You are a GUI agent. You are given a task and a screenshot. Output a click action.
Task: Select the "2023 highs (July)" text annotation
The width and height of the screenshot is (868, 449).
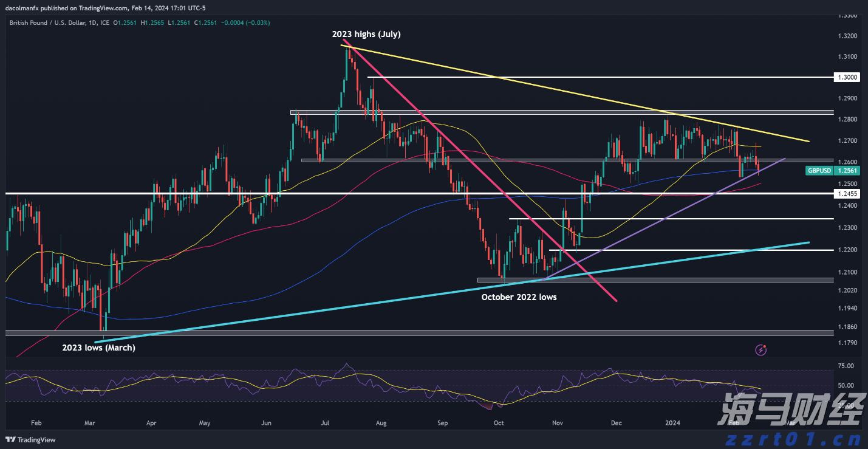click(x=366, y=34)
